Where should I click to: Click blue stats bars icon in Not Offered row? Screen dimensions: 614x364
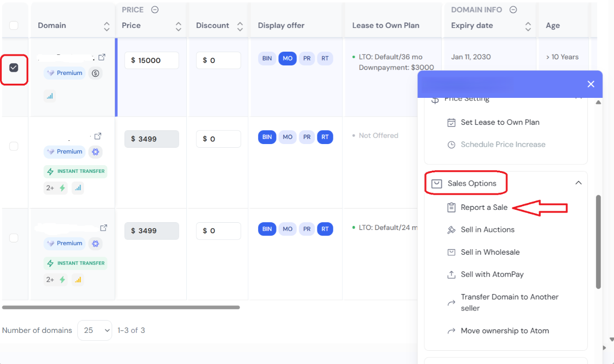pyautogui.click(x=78, y=188)
